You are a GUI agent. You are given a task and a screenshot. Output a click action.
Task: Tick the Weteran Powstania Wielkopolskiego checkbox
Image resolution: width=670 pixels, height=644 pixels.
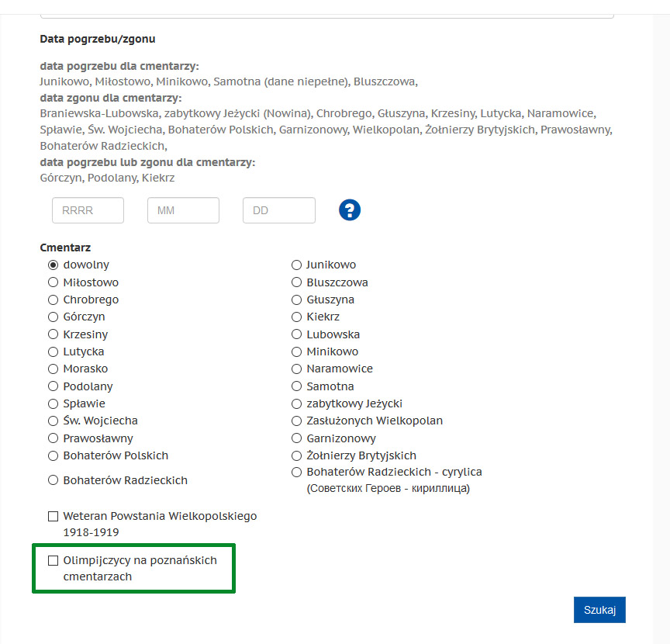(x=53, y=517)
